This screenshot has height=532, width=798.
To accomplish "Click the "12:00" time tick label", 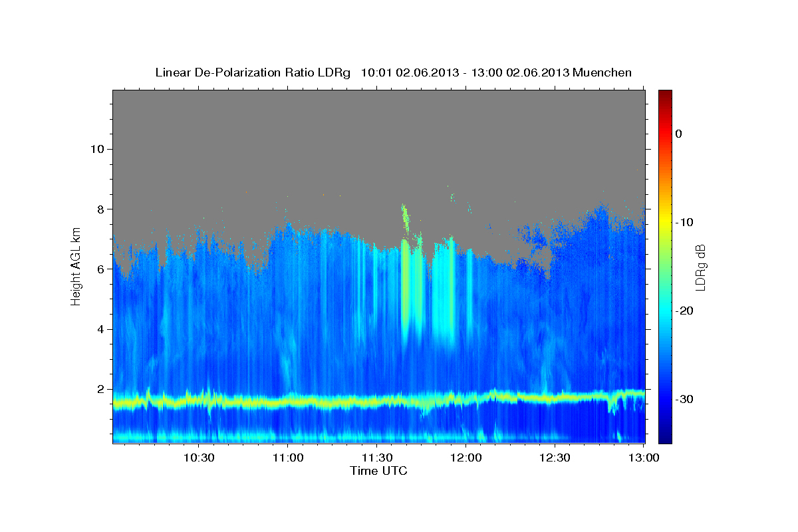I will pos(465,458).
